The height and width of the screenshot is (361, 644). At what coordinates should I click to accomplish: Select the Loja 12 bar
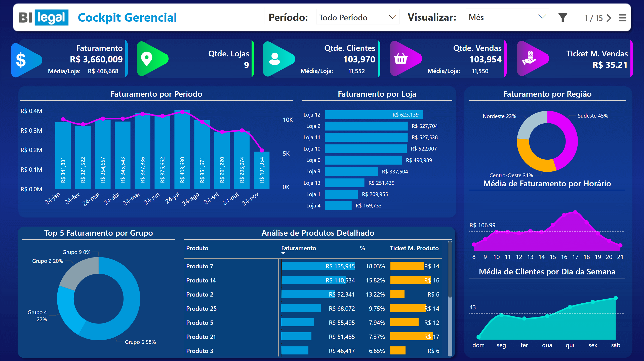(373, 115)
